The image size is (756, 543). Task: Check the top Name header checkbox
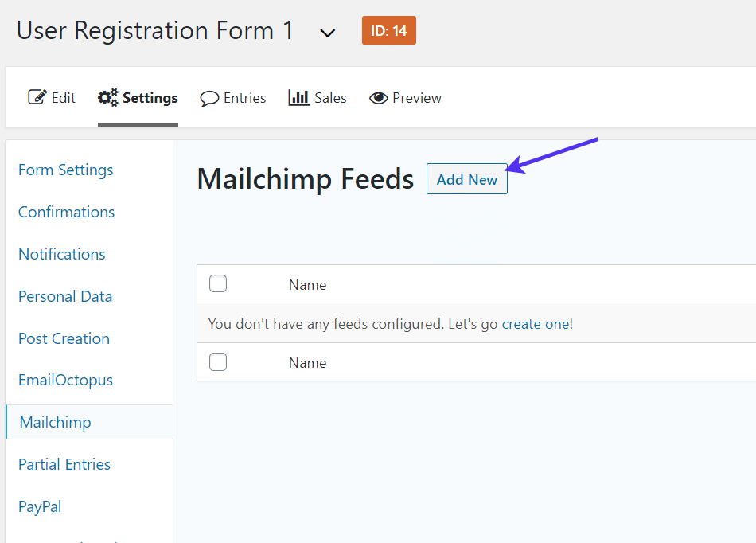pyautogui.click(x=218, y=283)
